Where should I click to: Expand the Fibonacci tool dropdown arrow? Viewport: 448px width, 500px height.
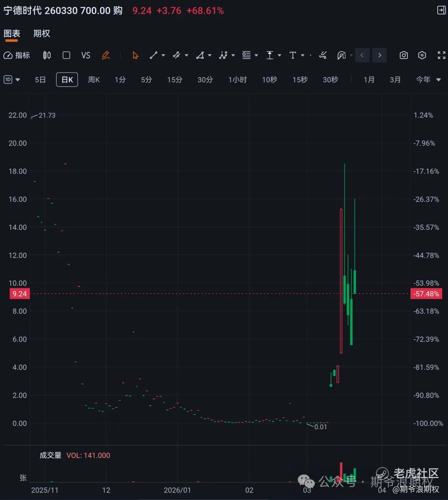click(x=256, y=55)
